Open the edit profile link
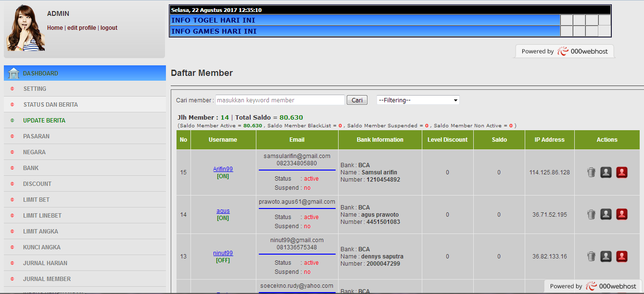The width and height of the screenshot is (644, 294). tap(82, 28)
